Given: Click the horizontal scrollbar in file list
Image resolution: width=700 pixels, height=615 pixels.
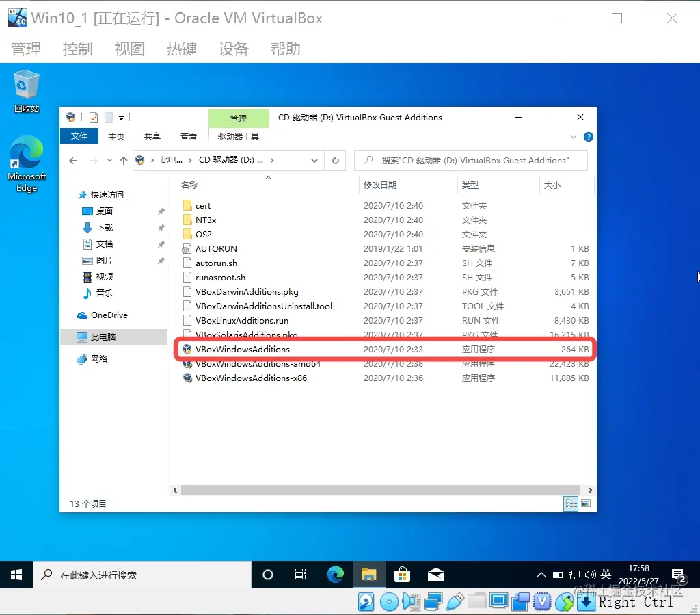Looking at the screenshot, I should click(380, 490).
